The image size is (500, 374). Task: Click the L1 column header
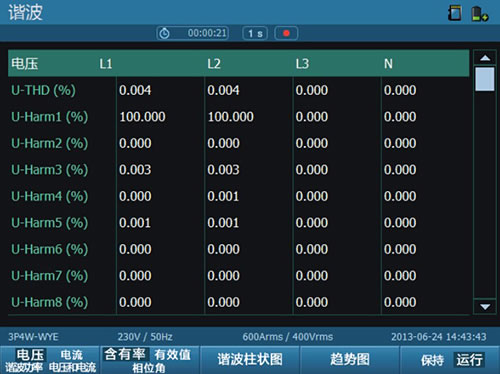pyautogui.click(x=106, y=64)
